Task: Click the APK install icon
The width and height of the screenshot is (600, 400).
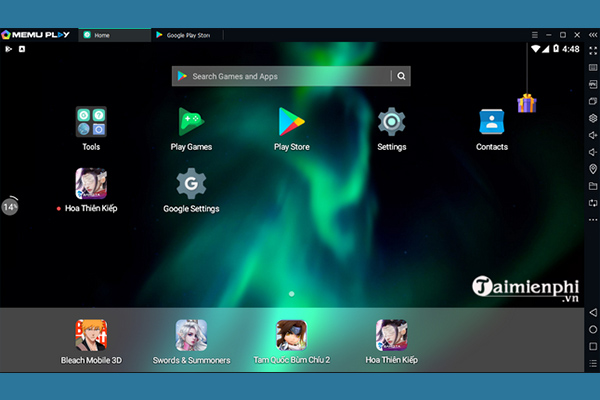Action: coord(593,84)
